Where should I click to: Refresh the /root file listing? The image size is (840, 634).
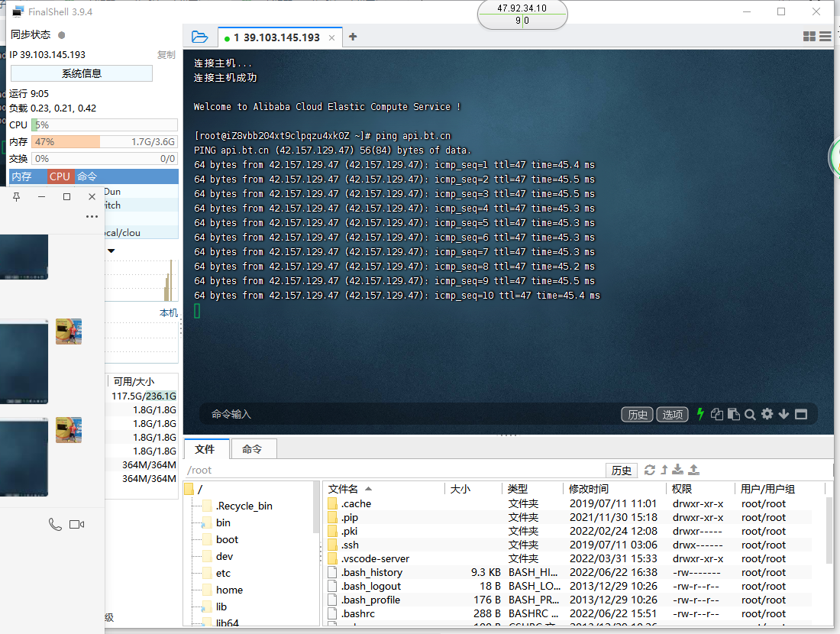click(x=650, y=470)
